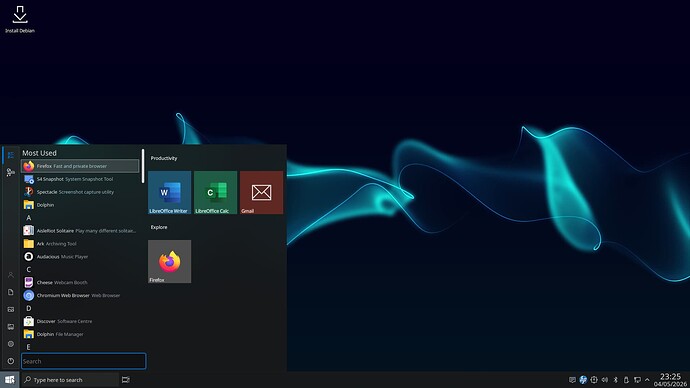Open the notifications tray icon
The height and width of the screenshot is (388, 690).
coord(572,380)
